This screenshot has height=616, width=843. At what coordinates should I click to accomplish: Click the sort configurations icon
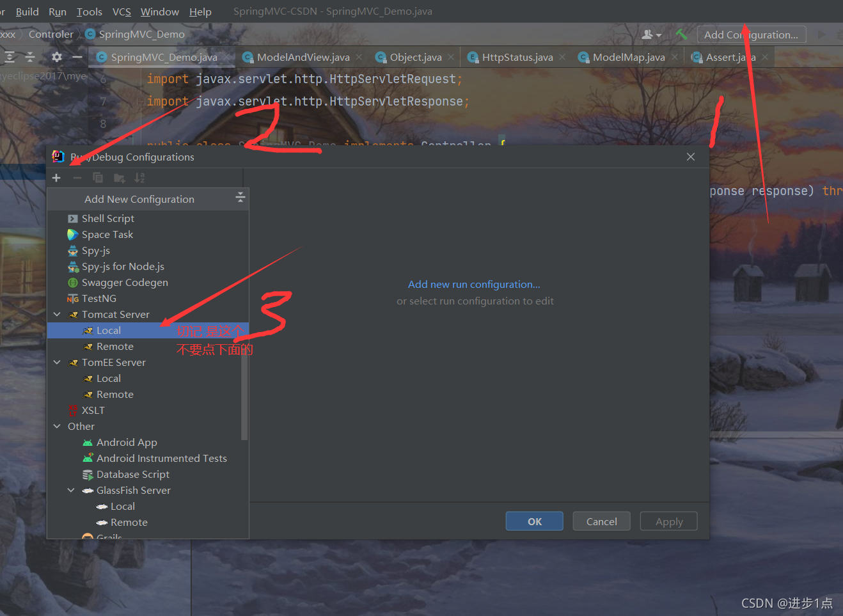pyautogui.click(x=139, y=178)
